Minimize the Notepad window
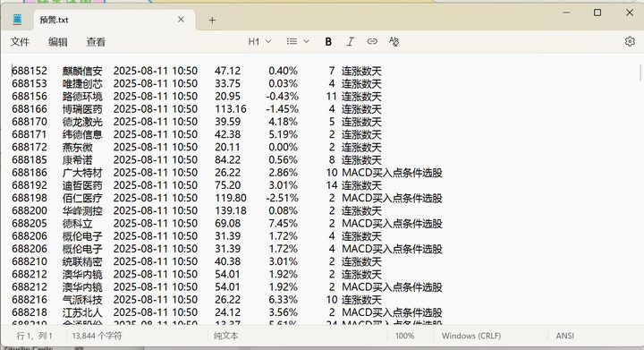This screenshot has width=644, height=350. pos(566,13)
